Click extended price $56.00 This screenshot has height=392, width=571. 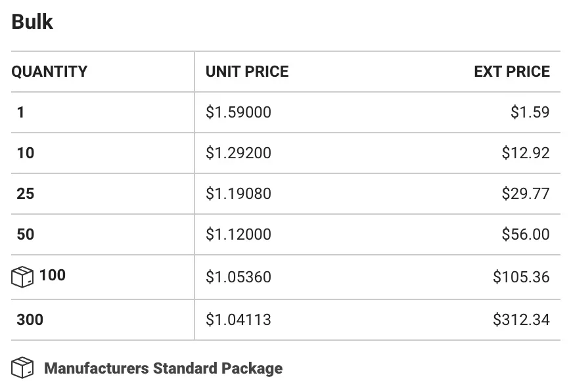(x=526, y=234)
